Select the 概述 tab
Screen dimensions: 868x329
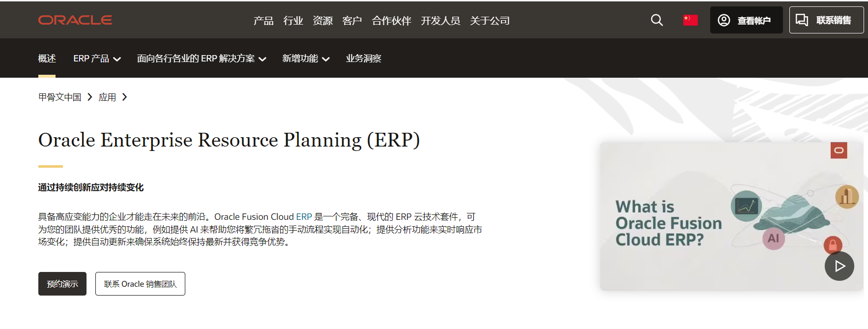(47, 59)
